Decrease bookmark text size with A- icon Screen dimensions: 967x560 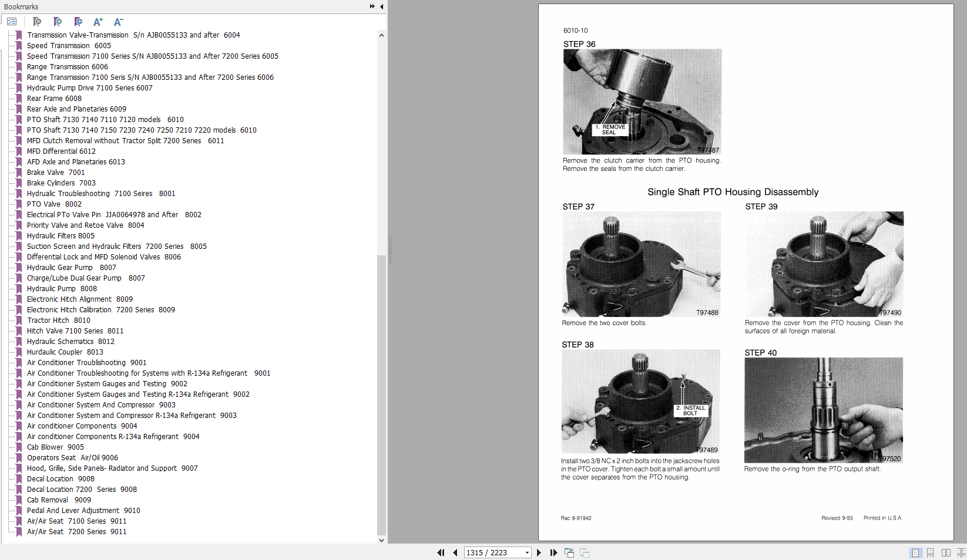(x=118, y=22)
